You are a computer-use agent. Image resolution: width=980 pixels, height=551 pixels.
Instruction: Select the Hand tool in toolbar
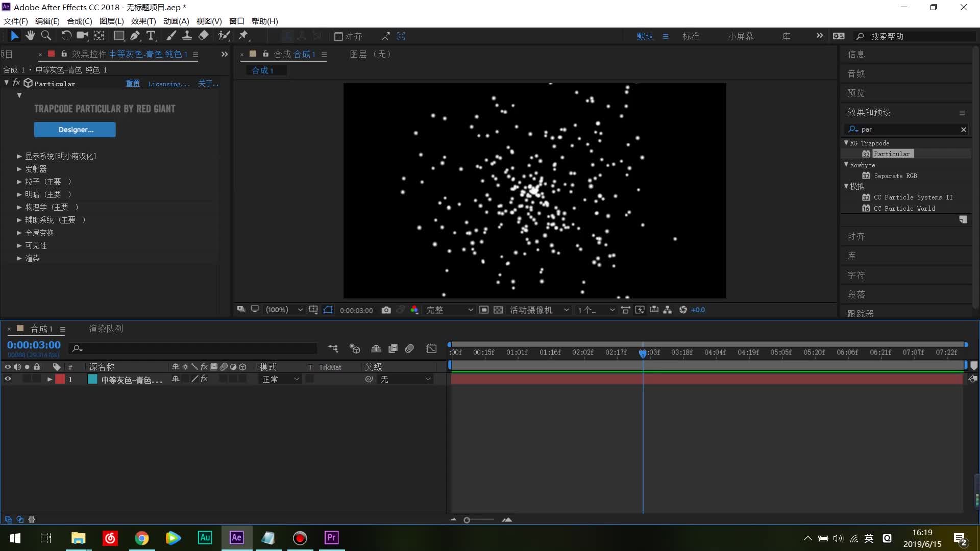click(30, 36)
